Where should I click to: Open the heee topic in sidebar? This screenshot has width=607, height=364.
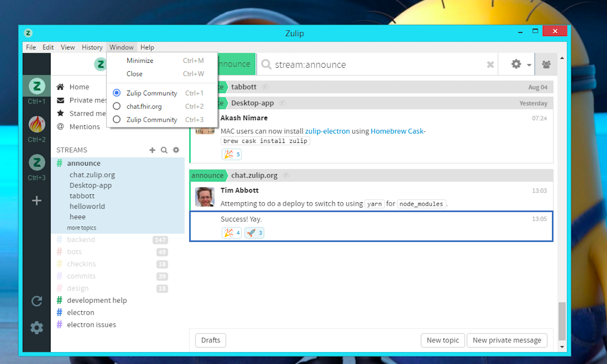click(78, 217)
